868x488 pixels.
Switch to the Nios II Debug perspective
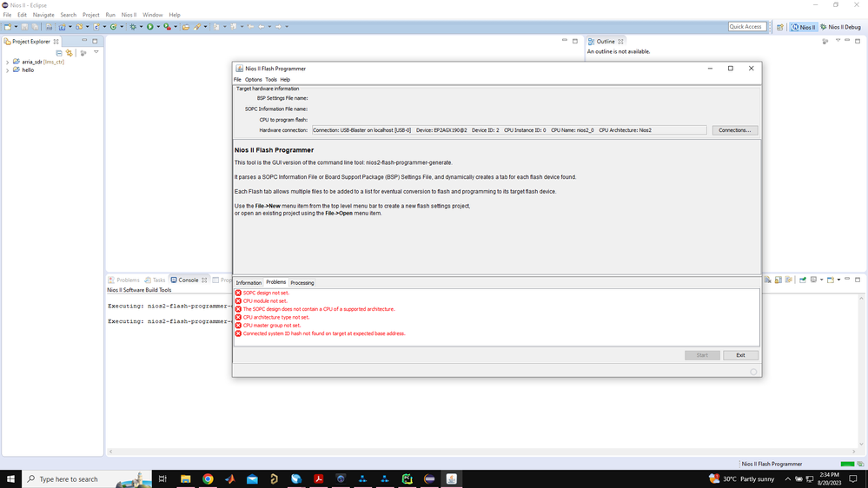coord(840,27)
